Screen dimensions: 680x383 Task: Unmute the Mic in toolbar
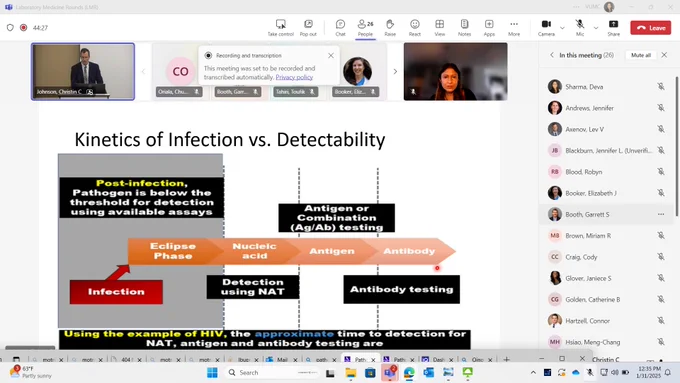579,28
